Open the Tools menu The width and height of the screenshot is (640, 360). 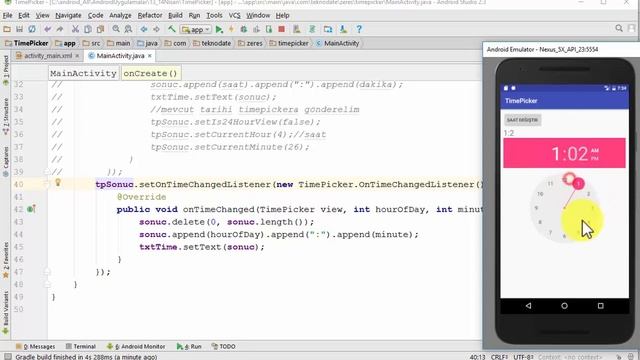(x=214, y=15)
